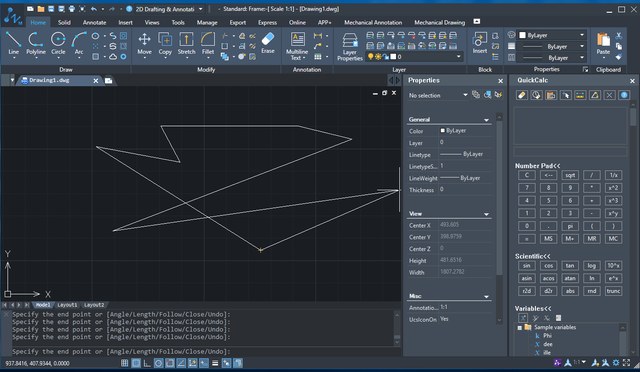Toggle ortho mode in status bar
Viewport: 640px width, 372px height.
click(x=147, y=363)
